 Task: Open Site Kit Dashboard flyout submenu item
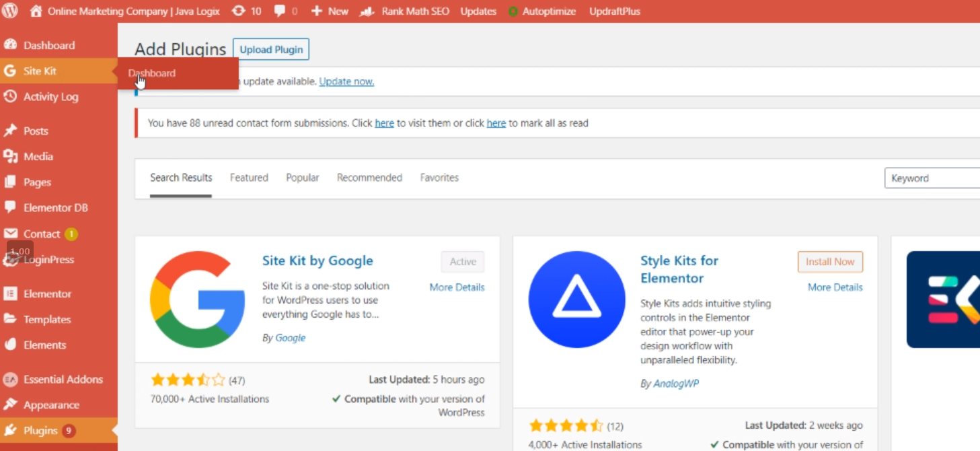(x=151, y=73)
